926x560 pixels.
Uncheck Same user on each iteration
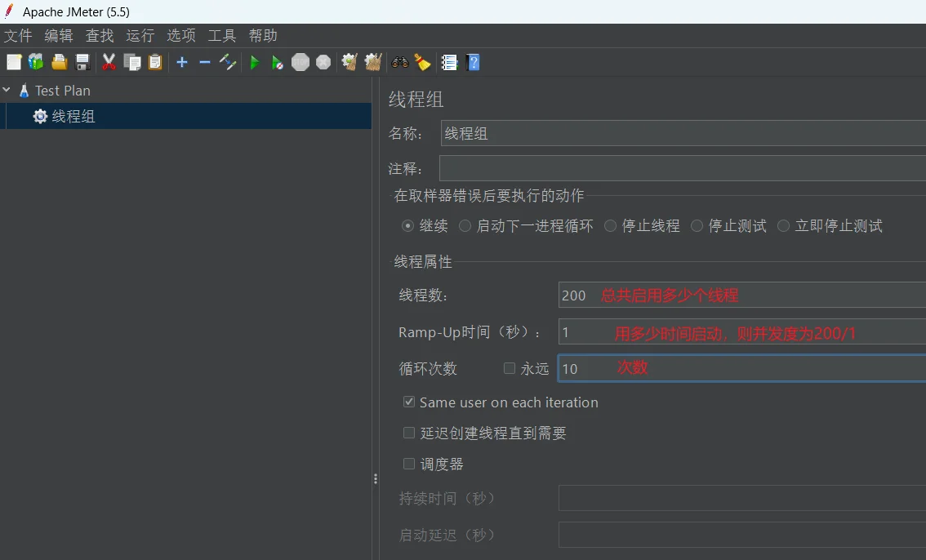(x=408, y=402)
